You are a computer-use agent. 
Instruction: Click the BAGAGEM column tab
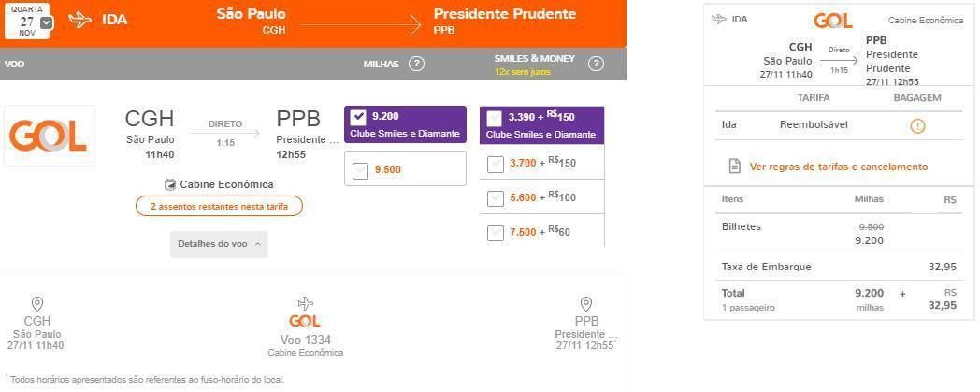[916, 98]
